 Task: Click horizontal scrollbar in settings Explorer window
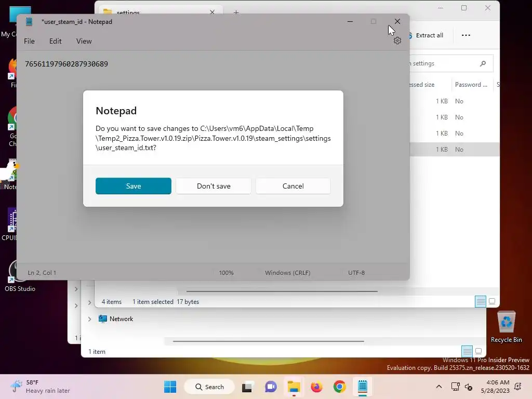[x=282, y=291]
